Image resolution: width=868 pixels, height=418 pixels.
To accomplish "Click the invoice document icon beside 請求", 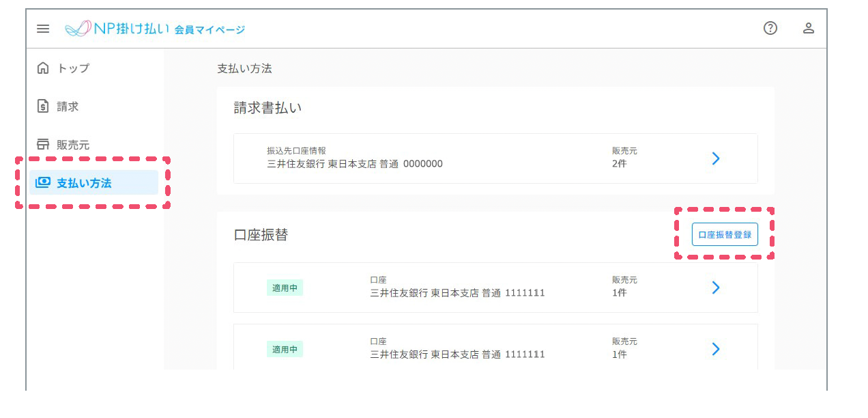I will 43,107.
